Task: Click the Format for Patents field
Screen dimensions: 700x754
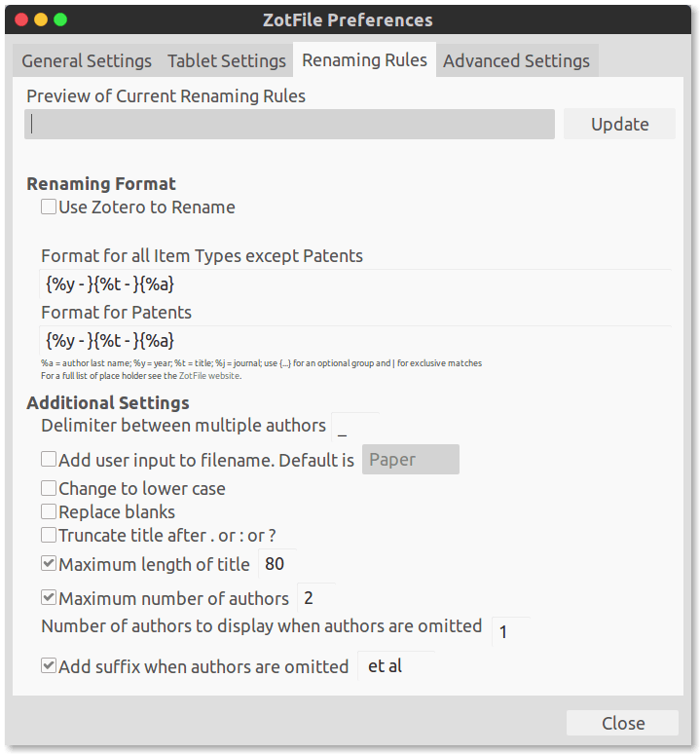Action: (355, 341)
